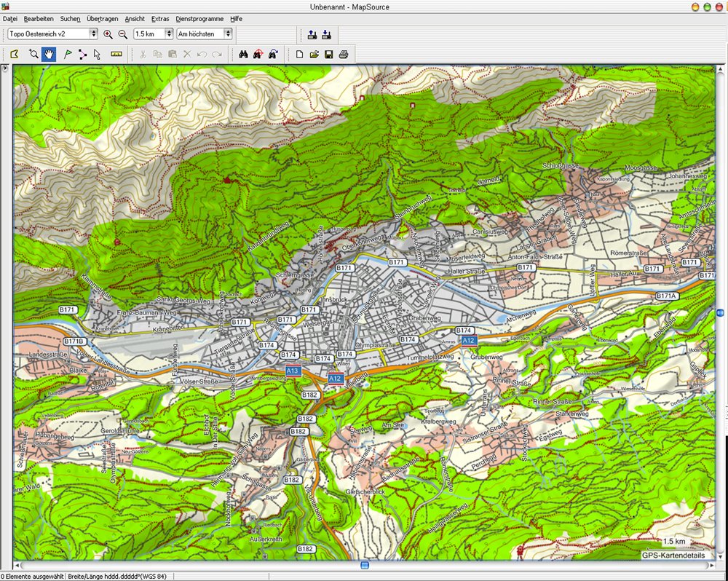The width and height of the screenshot is (728, 581).
Task: Open the Am höchsten detail dropdown
Action: coord(204,34)
